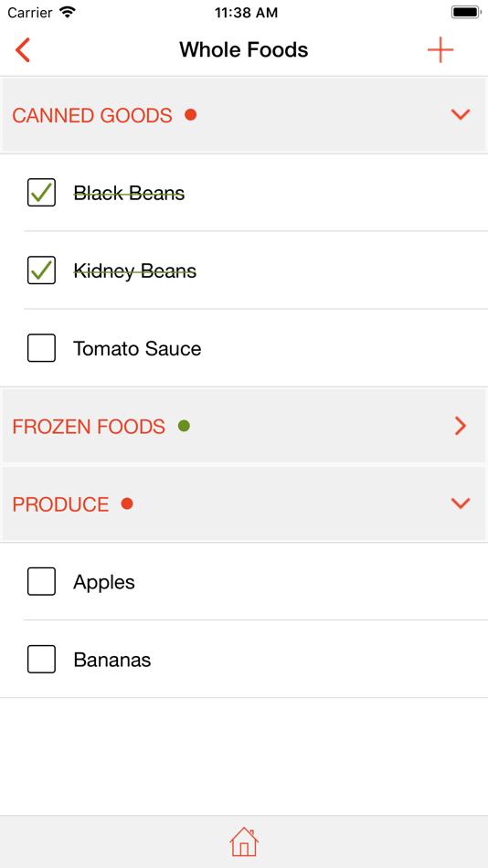Expand Frozen Foods with right chevron
This screenshot has height=868, width=488.
[461, 426]
